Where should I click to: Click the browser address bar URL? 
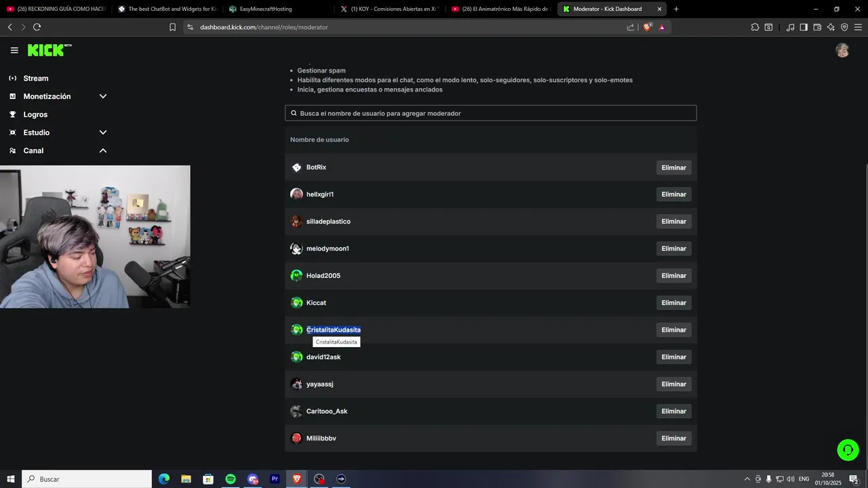pos(264,27)
